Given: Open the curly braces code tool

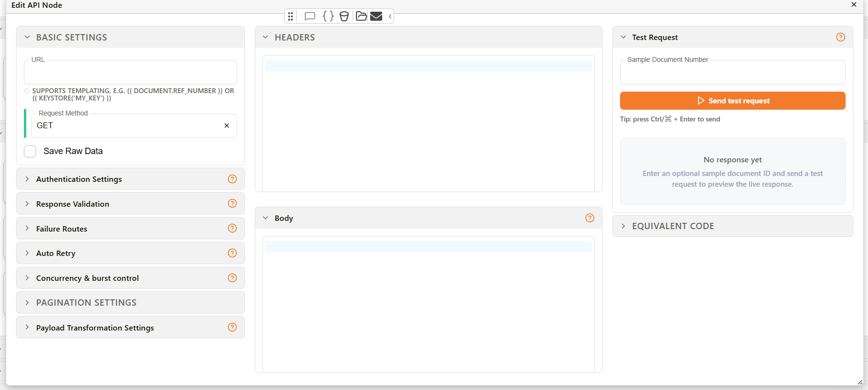Looking at the screenshot, I should coord(328,16).
